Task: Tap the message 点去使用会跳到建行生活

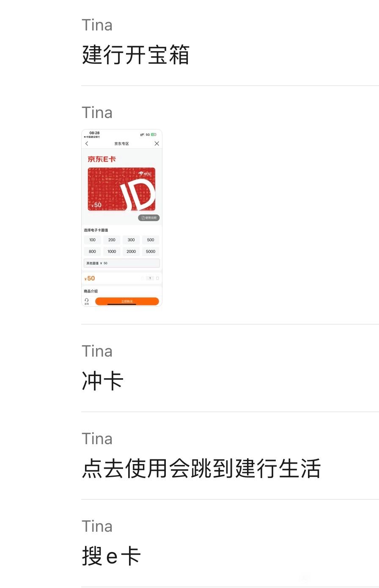Action: pyautogui.click(x=201, y=469)
